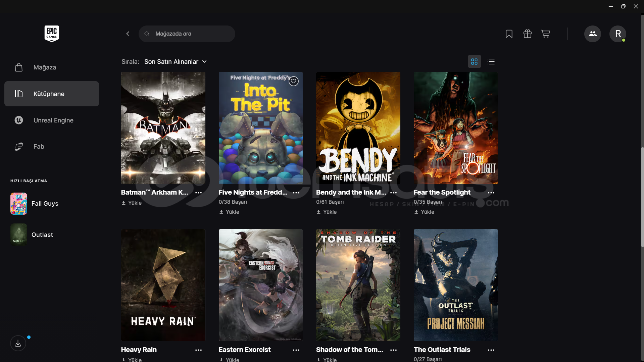Select Kütüphane in the sidebar
Screen dimensions: 644x362
(52, 94)
